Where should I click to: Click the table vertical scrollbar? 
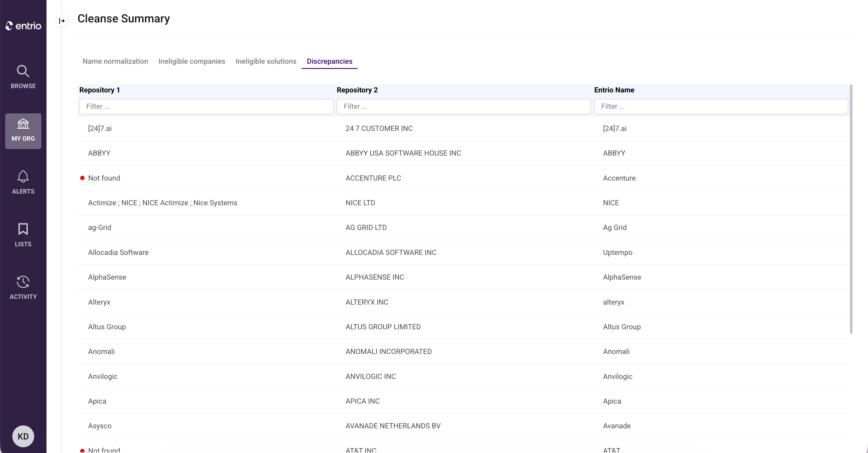point(851,209)
